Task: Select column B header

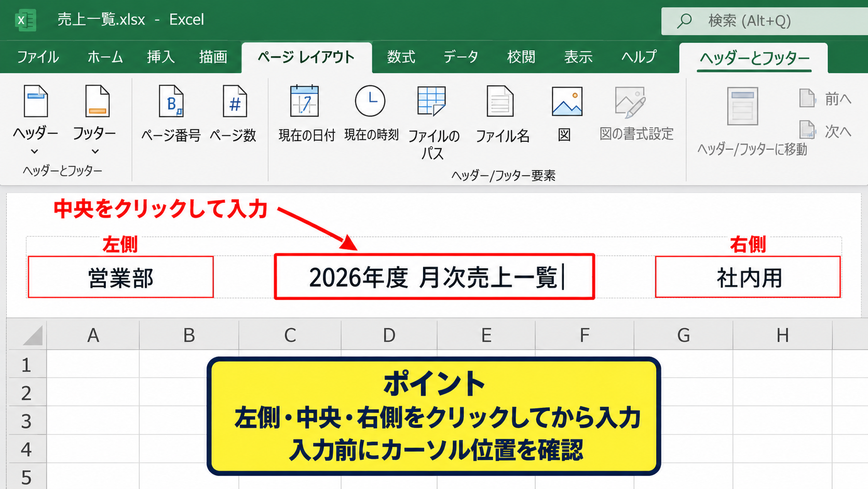Action: point(189,335)
